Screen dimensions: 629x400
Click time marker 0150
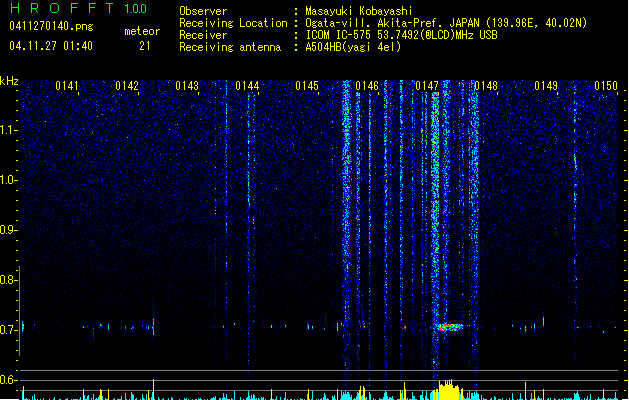click(606, 86)
